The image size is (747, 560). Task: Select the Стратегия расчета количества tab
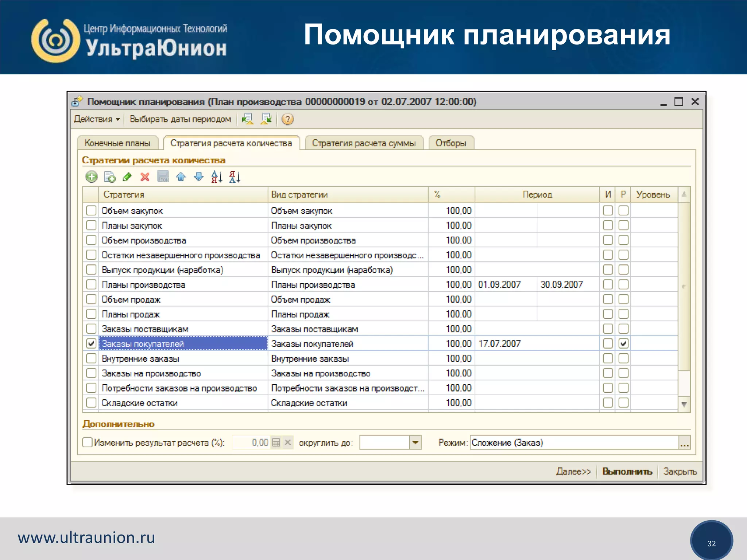(231, 143)
